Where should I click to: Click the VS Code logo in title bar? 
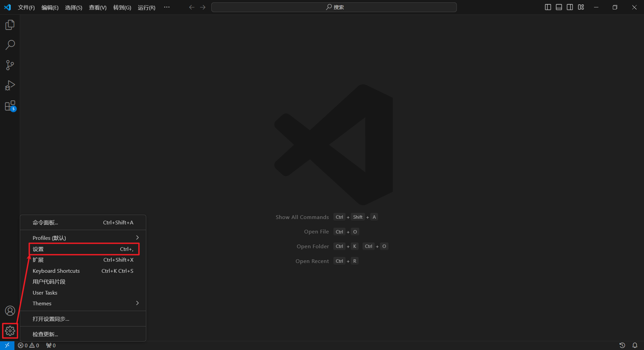tap(7, 7)
